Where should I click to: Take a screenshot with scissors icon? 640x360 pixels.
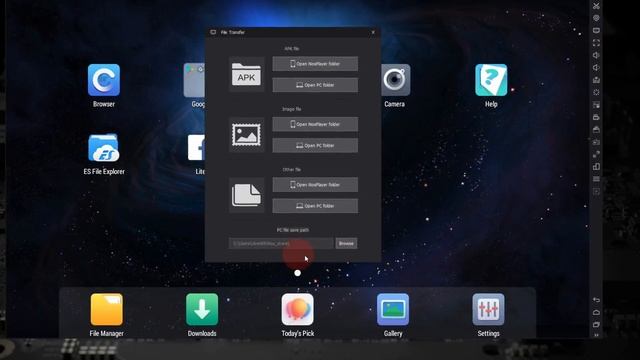pos(596,6)
